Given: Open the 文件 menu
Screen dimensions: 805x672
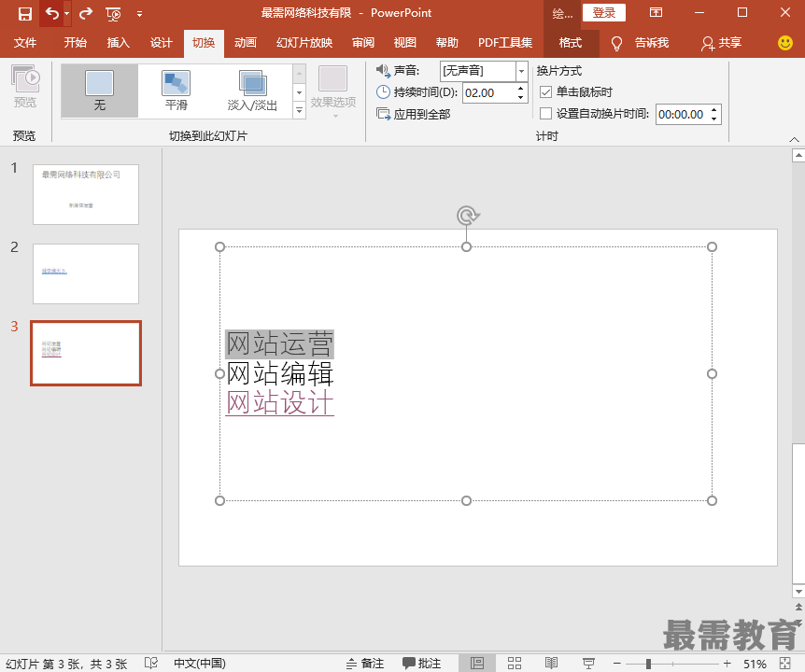Looking at the screenshot, I should click(24, 43).
